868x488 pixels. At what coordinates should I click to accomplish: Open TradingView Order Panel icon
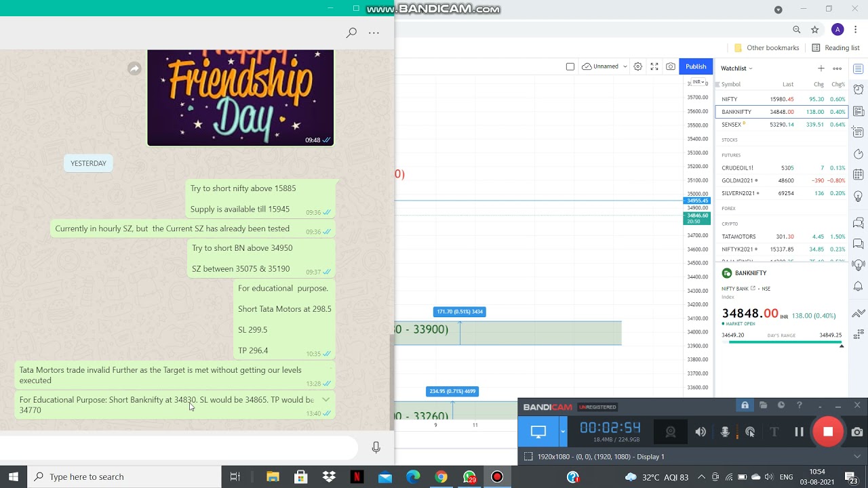[x=859, y=313]
